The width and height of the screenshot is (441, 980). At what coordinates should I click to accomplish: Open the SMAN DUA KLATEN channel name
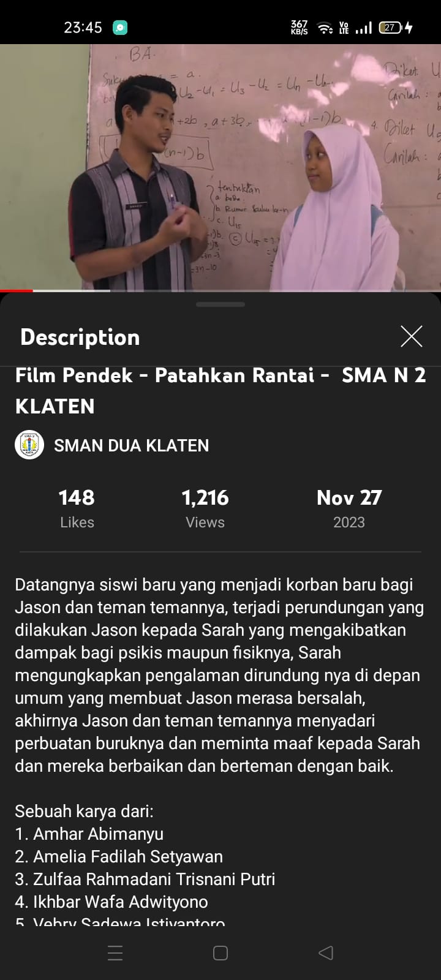131,445
